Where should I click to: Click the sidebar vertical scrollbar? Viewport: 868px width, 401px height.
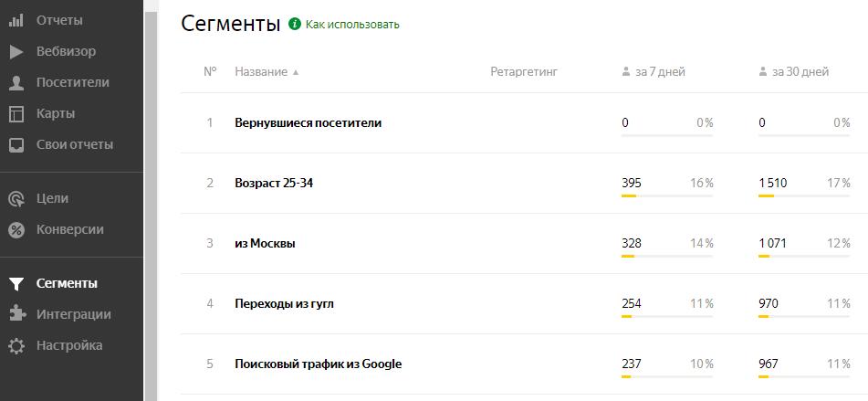pyautogui.click(x=151, y=201)
